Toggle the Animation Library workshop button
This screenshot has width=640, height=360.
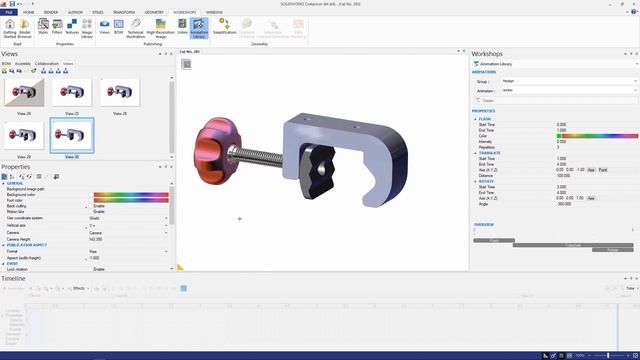click(x=199, y=29)
